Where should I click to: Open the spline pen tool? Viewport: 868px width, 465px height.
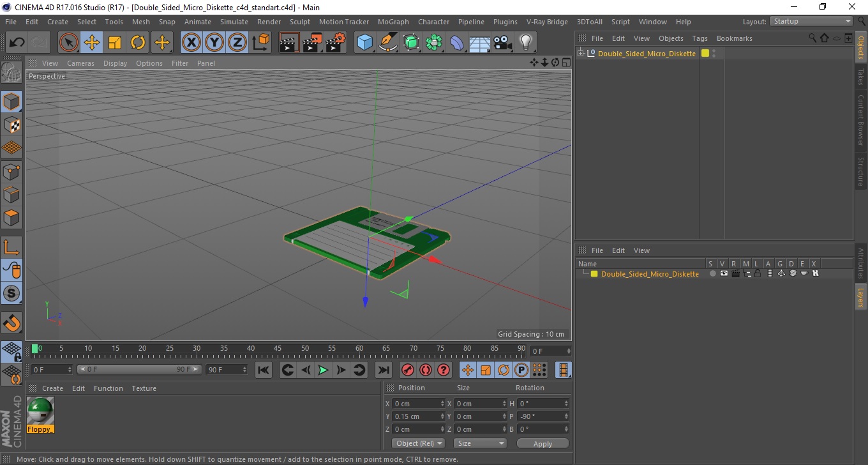(387, 43)
